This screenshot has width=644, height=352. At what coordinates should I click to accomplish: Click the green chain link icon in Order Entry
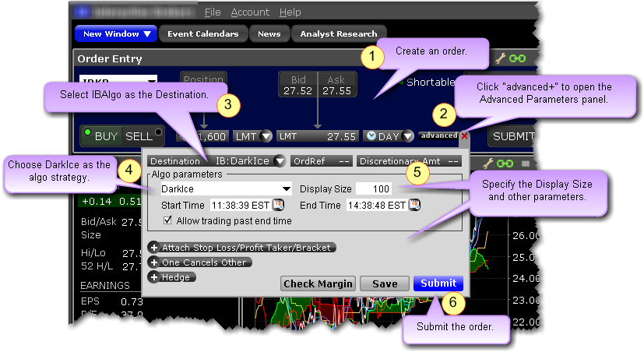click(x=517, y=58)
